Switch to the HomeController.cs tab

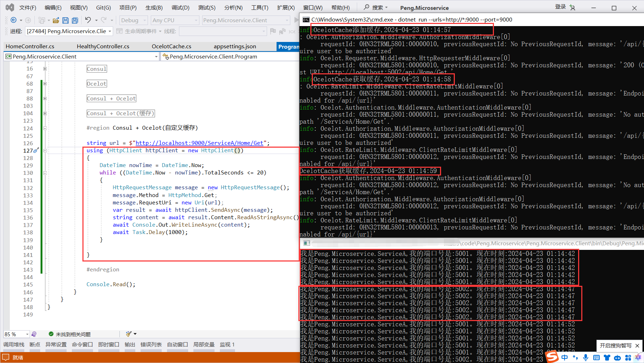(x=30, y=47)
